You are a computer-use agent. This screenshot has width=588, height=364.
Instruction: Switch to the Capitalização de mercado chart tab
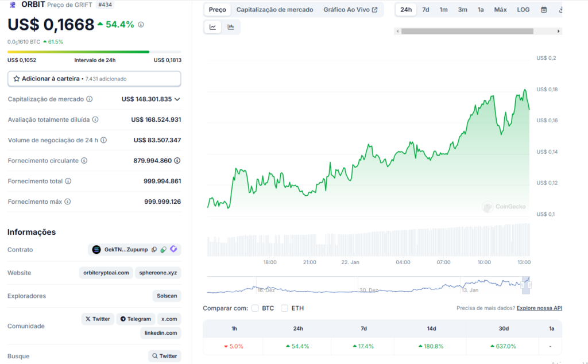pos(274,10)
